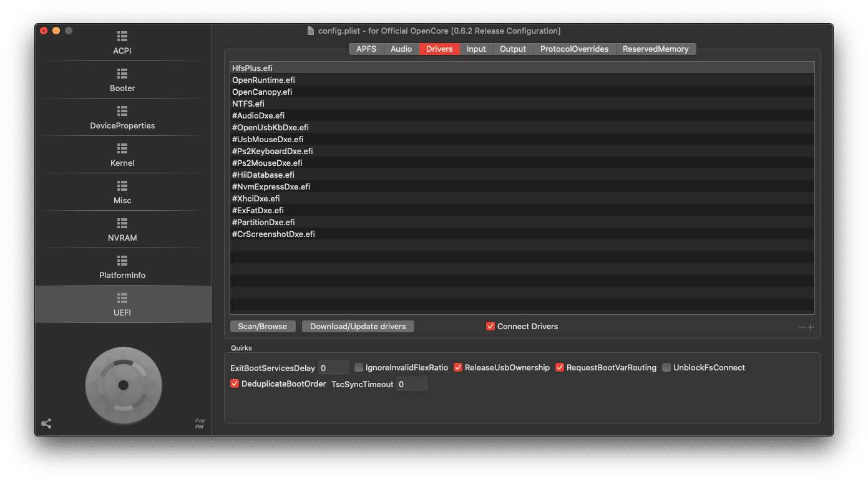Click Download/Update drivers button

click(x=358, y=326)
